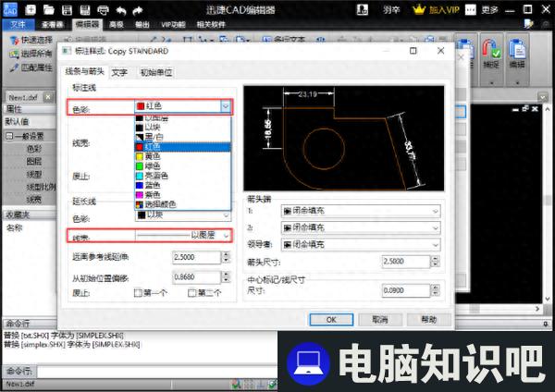Open a file with the folder icon
555x392 pixels.
click(48, 9)
